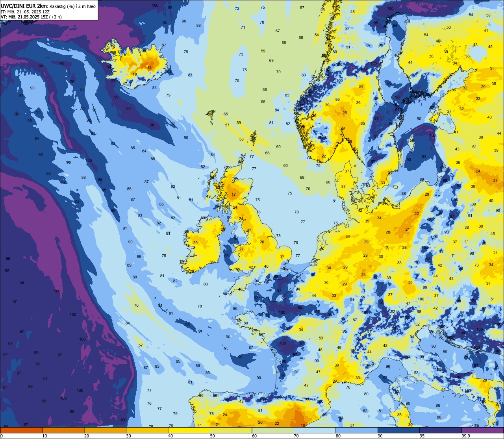504x439 pixels.
Task: Pick the light blue legend swatch between 70 and 80
Action: pos(315,430)
